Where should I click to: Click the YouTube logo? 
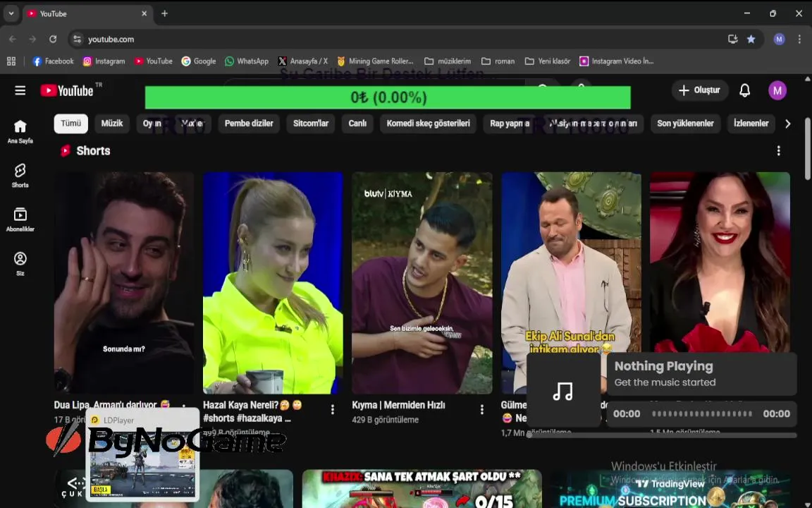pos(68,91)
